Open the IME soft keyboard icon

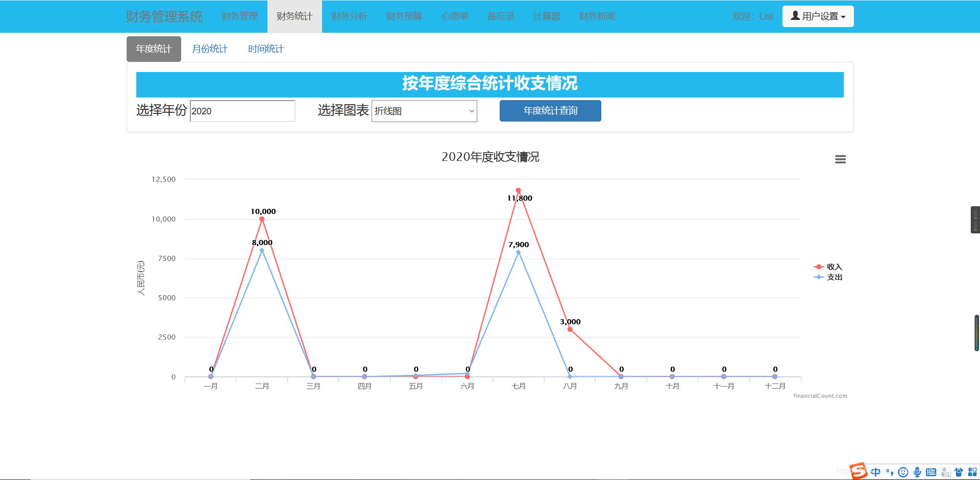point(931,472)
